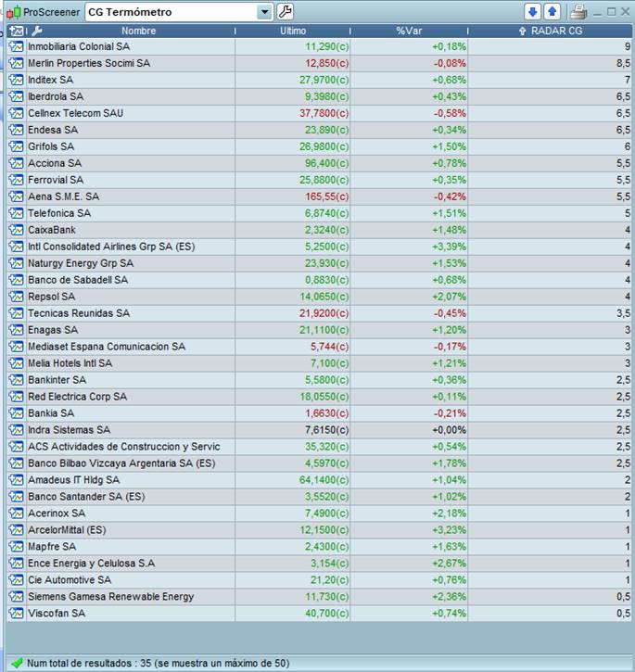Select the Tecnicas Reunidas SA name
This screenshot has height=672, width=635.
click(79, 313)
